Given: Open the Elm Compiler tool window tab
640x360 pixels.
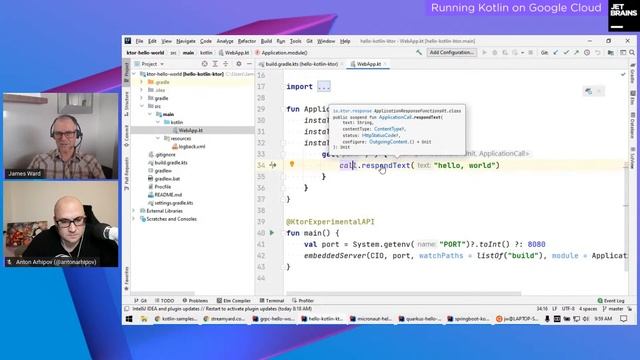Looking at the screenshot, I should click(234, 300).
